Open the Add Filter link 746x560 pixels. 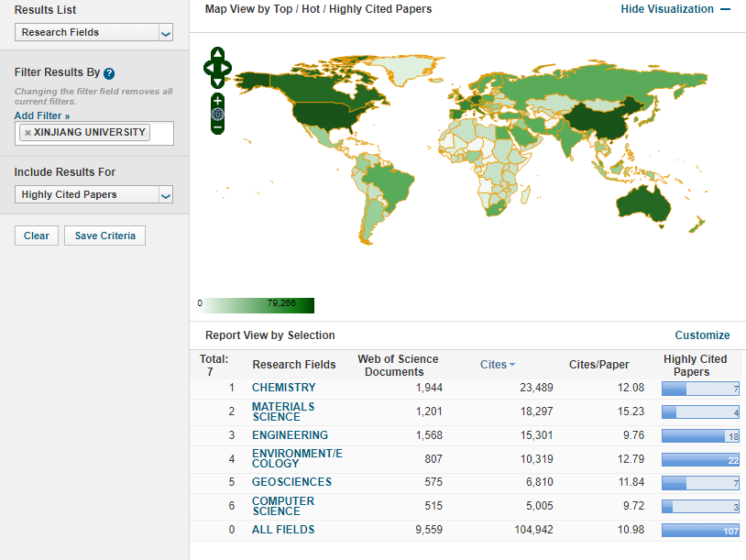pyautogui.click(x=42, y=115)
